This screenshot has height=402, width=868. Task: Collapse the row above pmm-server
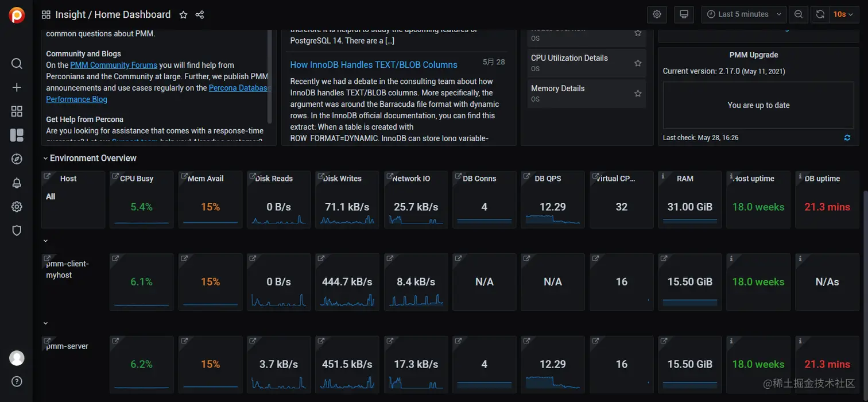(x=45, y=323)
